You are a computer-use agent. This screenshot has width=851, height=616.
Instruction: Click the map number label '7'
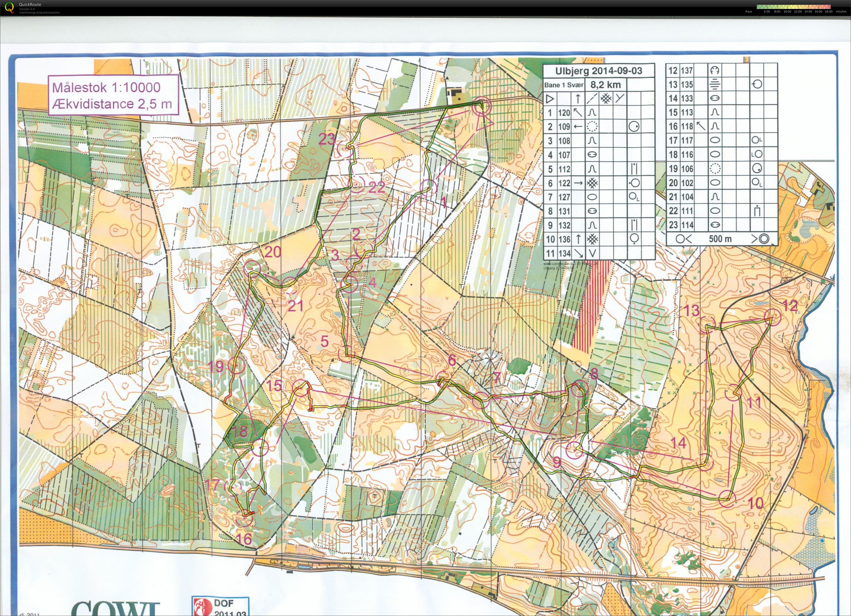(x=497, y=377)
